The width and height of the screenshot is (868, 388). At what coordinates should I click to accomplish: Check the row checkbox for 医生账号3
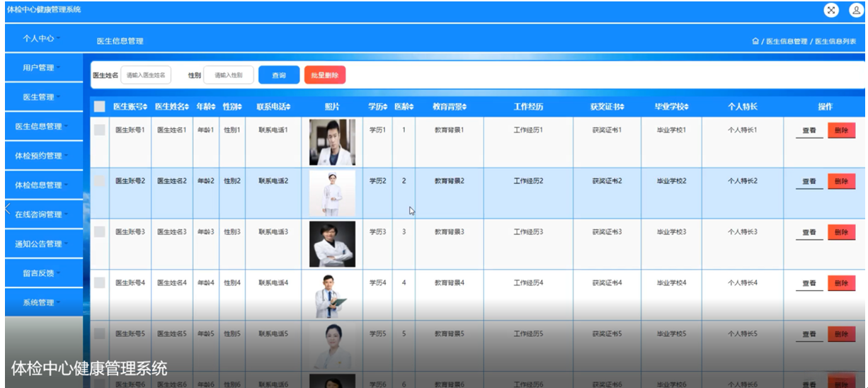pos(100,232)
